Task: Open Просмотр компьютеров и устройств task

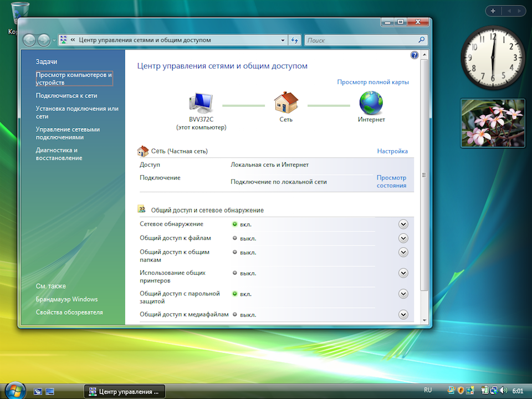Action: (74, 79)
